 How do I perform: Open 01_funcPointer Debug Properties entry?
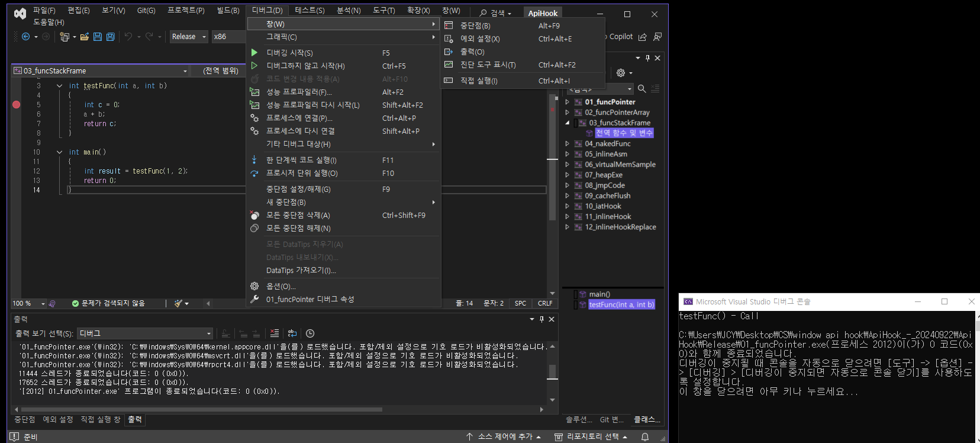(x=344, y=300)
